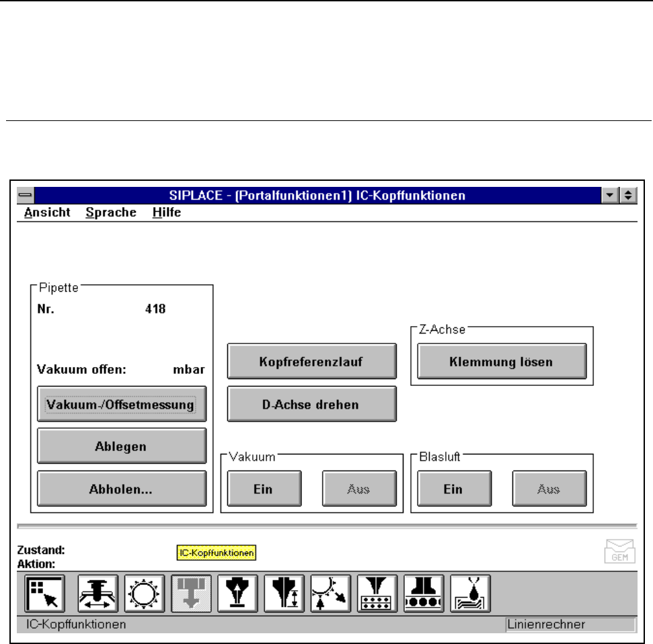Turn Blasluft on with Ein

pos(455,489)
